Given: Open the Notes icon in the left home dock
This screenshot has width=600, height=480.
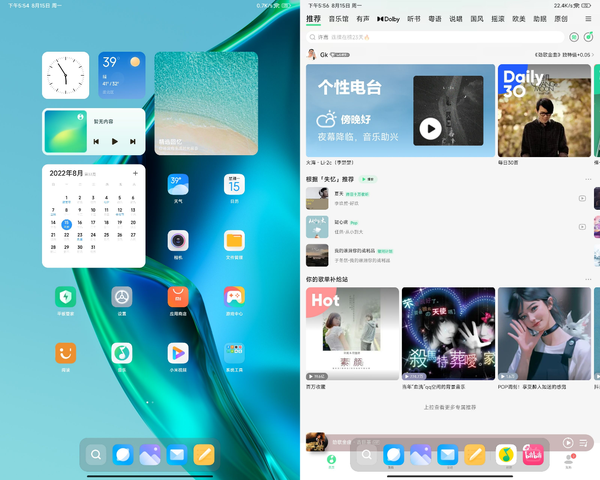Looking at the screenshot, I should [x=204, y=454].
